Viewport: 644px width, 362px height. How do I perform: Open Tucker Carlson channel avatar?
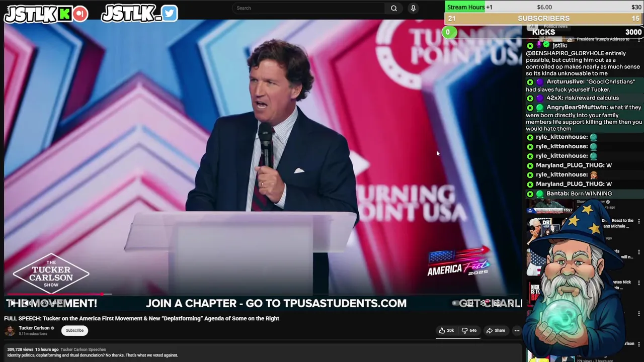[10, 330]
